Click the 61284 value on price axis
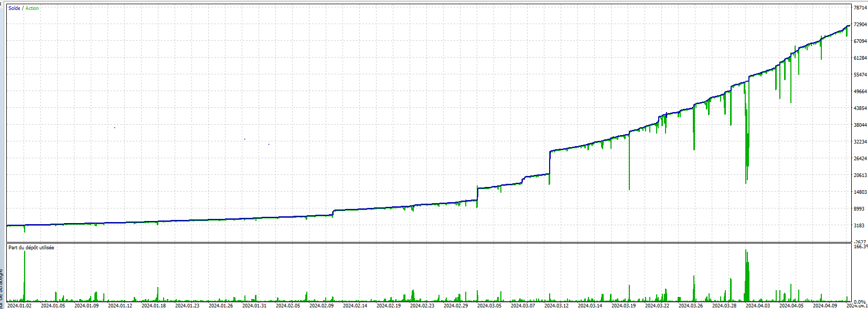 [x=860, y=58]
